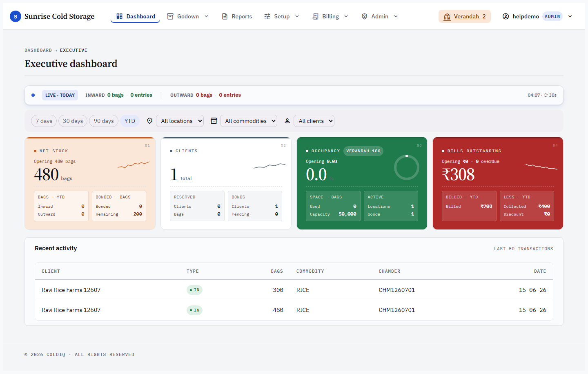Click the Sunrise Cold Storage title

coord(60,16)
